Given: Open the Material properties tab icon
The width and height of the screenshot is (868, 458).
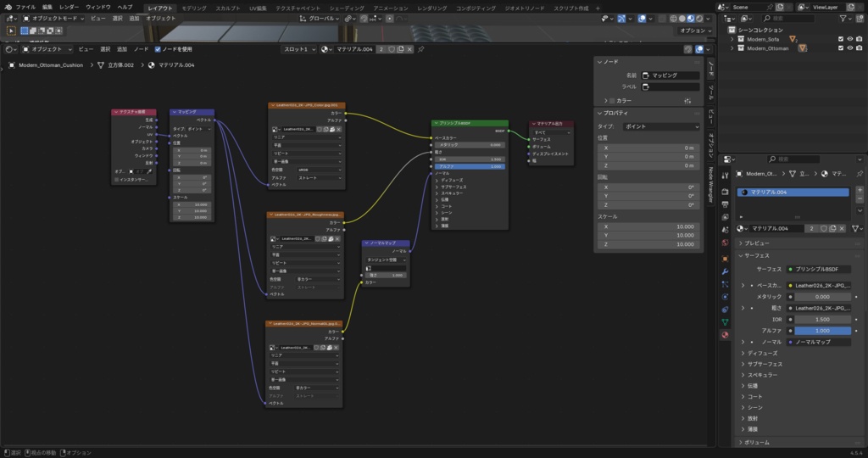Looking at the screenshot, I should tap(726, 335).
